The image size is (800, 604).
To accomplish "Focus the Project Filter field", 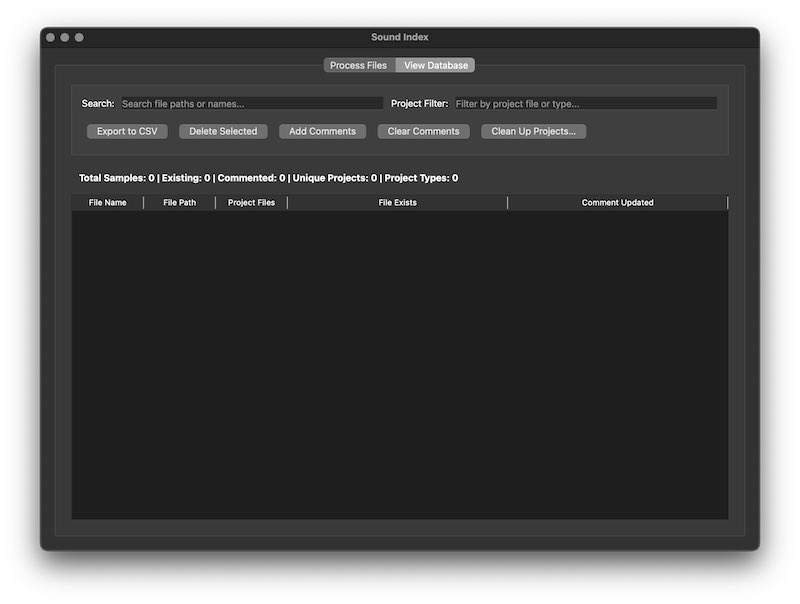I will (585, 102).
